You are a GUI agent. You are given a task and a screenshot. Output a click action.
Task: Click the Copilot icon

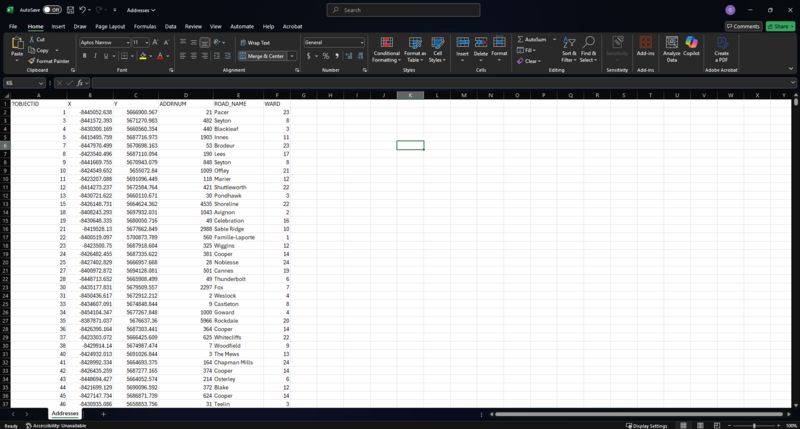(691, 49)
